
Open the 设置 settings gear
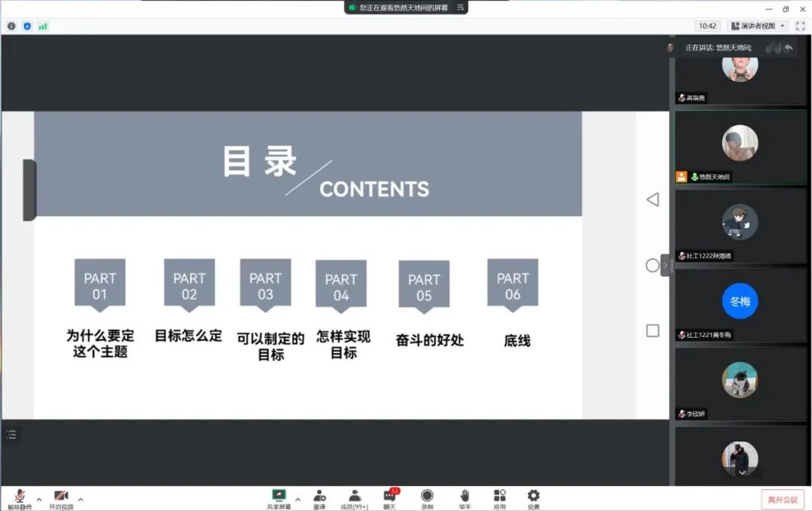pyautogui.click(x=533, y=496)
